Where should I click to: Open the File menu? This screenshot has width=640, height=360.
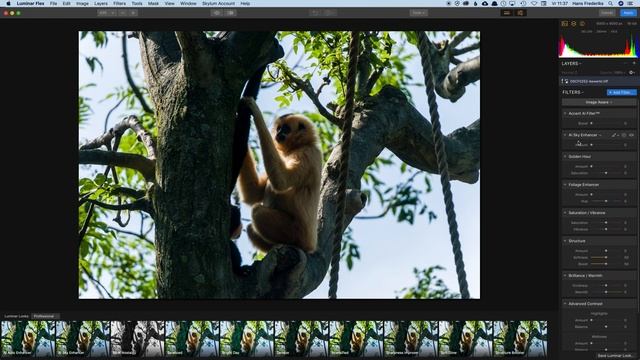(53, 3)
